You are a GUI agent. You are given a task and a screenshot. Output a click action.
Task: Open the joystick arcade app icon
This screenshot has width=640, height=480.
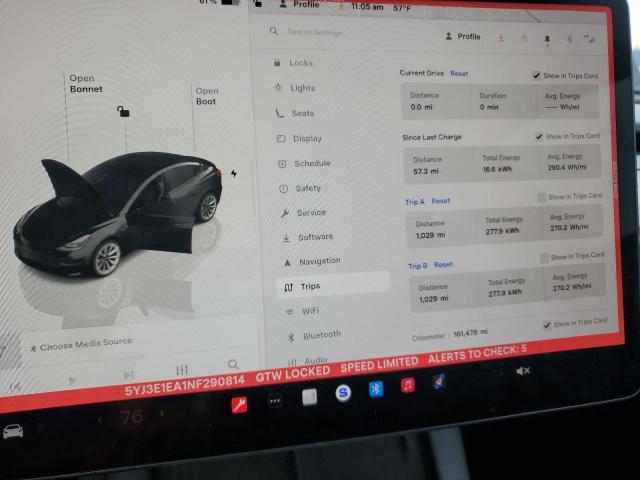point(439,382)
